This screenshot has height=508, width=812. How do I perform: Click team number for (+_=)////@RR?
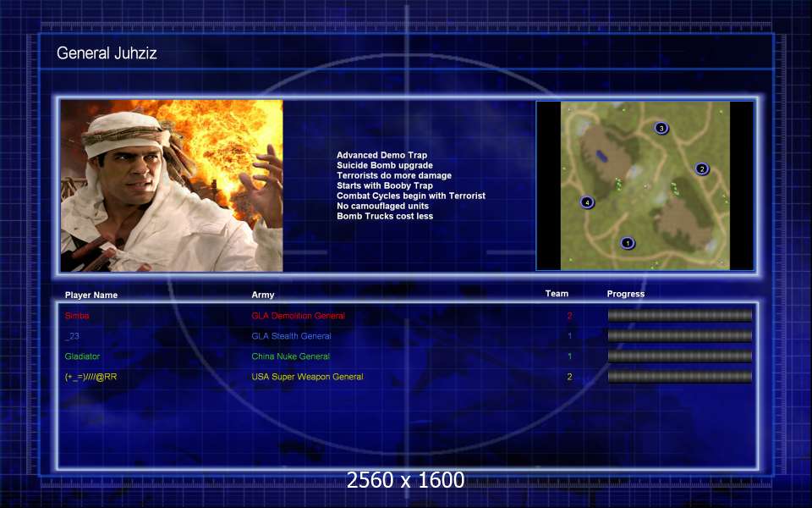569,377
